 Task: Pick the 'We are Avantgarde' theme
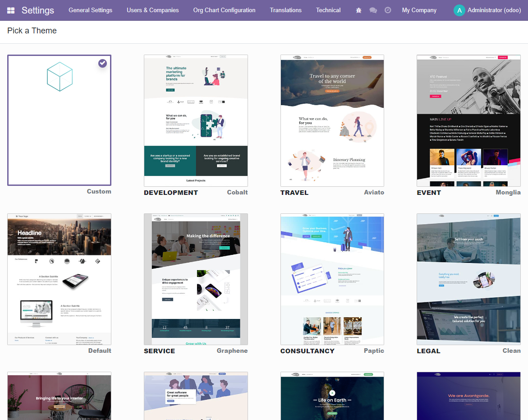pos(469,396)
